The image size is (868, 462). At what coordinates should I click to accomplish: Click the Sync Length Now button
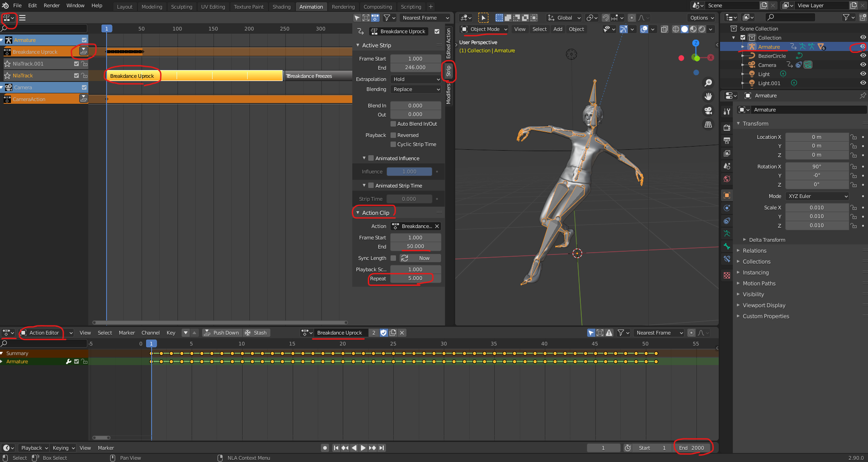tap(420, 258)
